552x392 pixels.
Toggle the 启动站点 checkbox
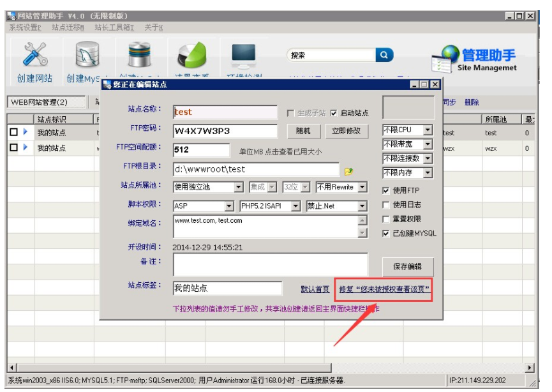334,113
